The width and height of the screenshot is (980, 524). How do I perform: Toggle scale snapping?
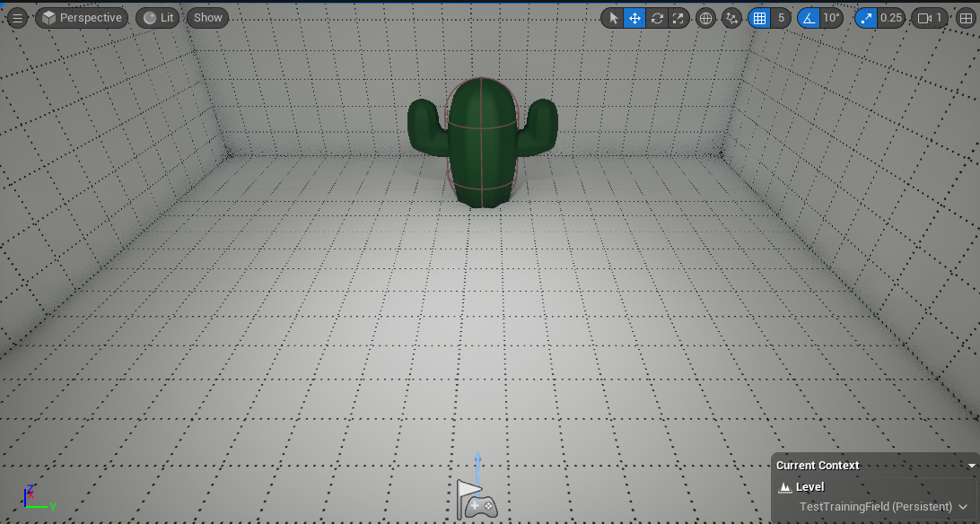(x=866, y=18)
